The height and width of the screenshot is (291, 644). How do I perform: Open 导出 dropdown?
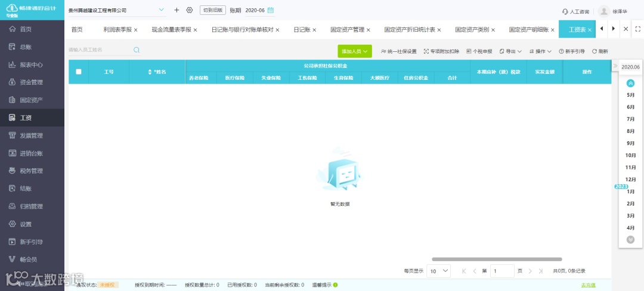pos(510,51)
